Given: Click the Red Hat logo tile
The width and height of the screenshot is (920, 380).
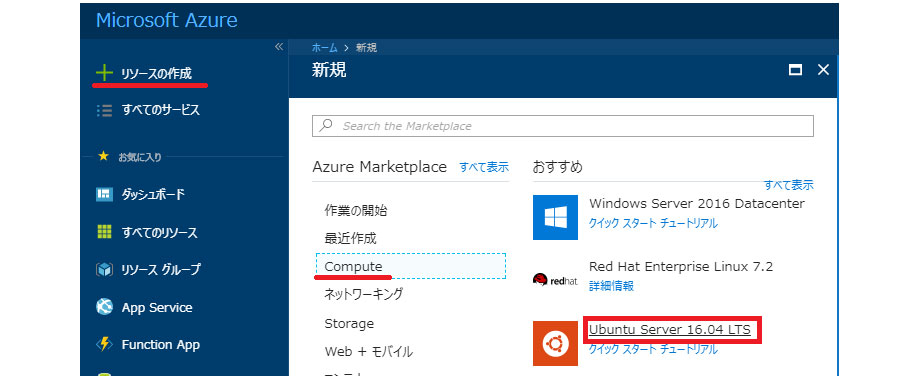Looking at the screenshot, I should (x=555, y=280).
